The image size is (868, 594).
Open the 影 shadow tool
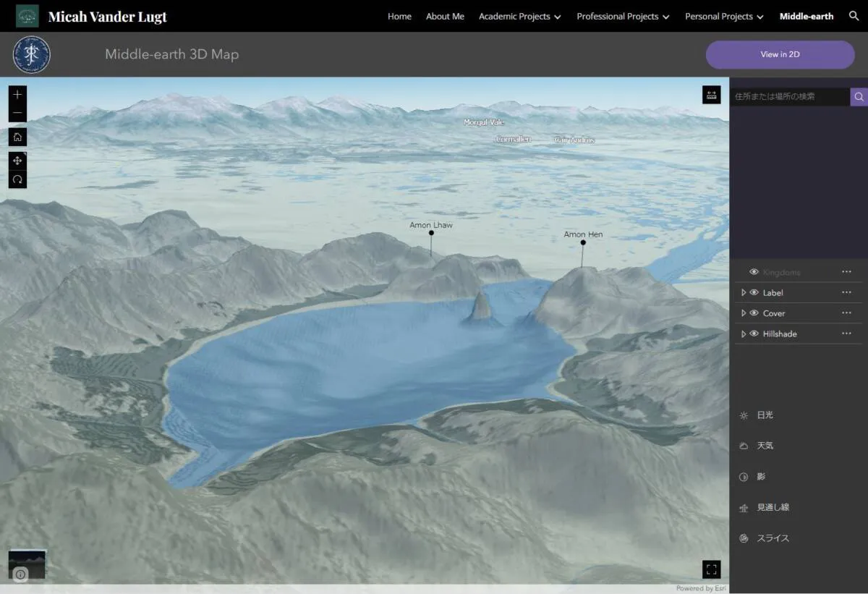click(x=752, y=477)
